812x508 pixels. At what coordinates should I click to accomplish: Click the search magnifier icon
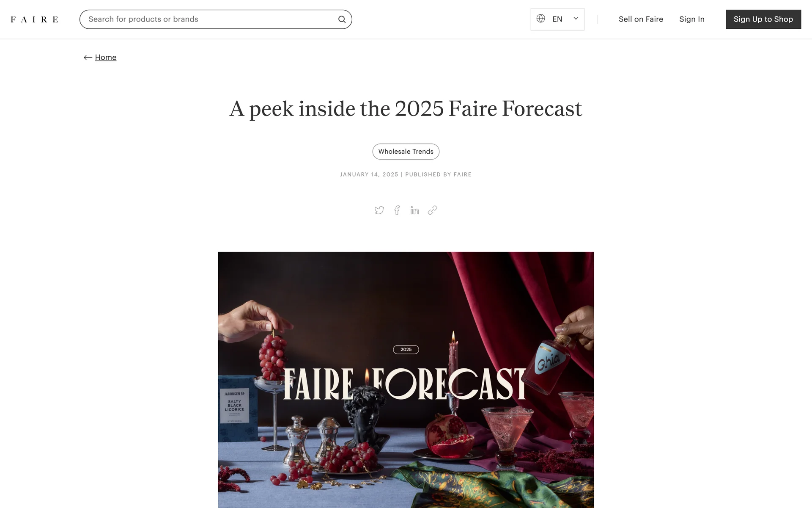[342, 19]
